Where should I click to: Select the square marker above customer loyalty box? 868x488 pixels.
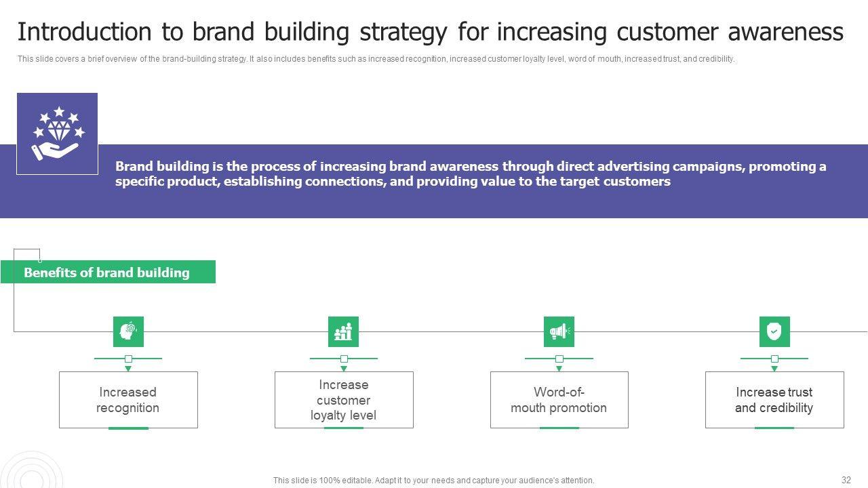[x=344, y=359]
